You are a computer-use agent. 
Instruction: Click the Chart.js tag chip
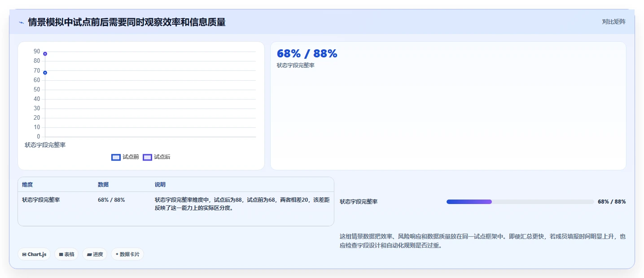pos(34,254)
